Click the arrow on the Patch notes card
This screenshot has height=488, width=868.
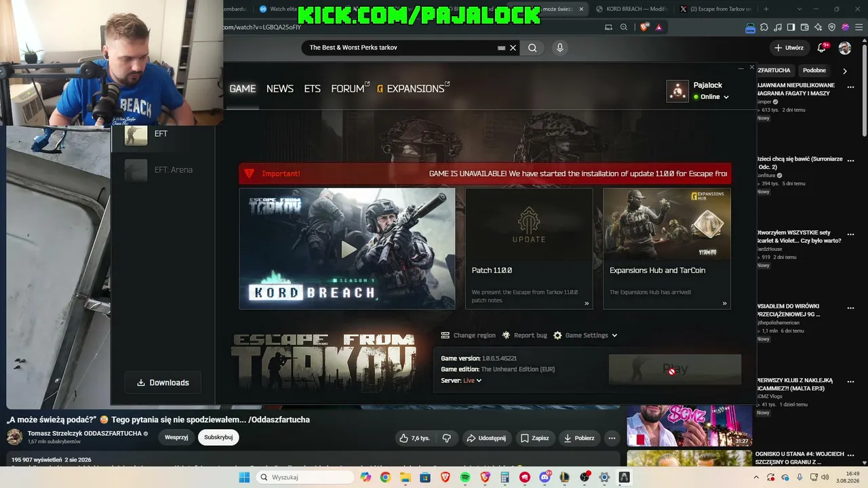click(x=587, y=303)
